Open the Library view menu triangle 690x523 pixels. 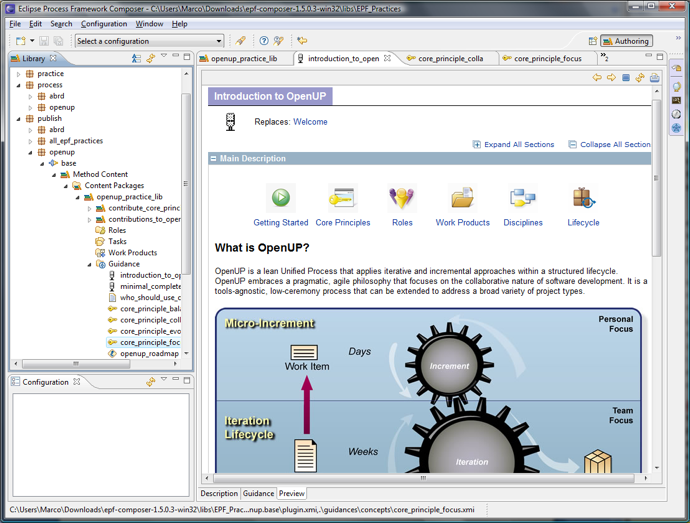click(x=164, y=56)
